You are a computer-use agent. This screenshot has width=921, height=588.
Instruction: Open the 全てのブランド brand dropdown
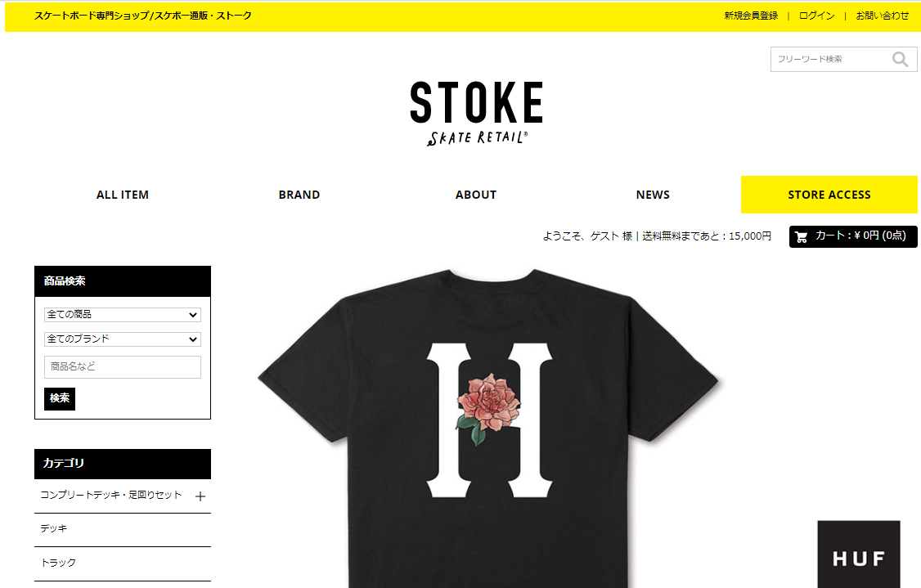123,339
